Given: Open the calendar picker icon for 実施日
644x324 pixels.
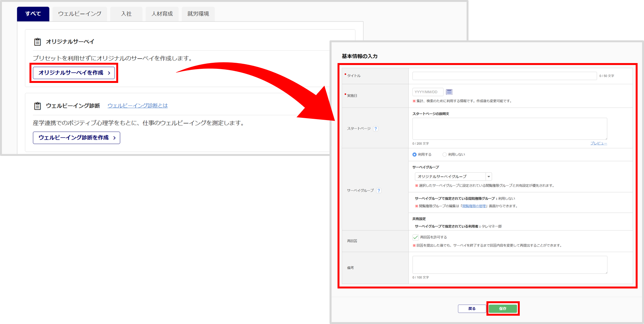Looking at the screenshot, I should coord(449,92).
